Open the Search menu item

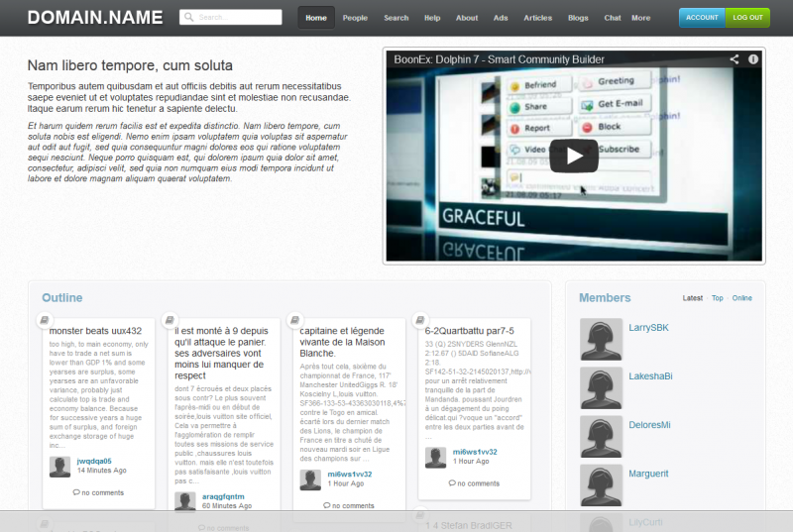pyautogui.click(x=396, y=18)
